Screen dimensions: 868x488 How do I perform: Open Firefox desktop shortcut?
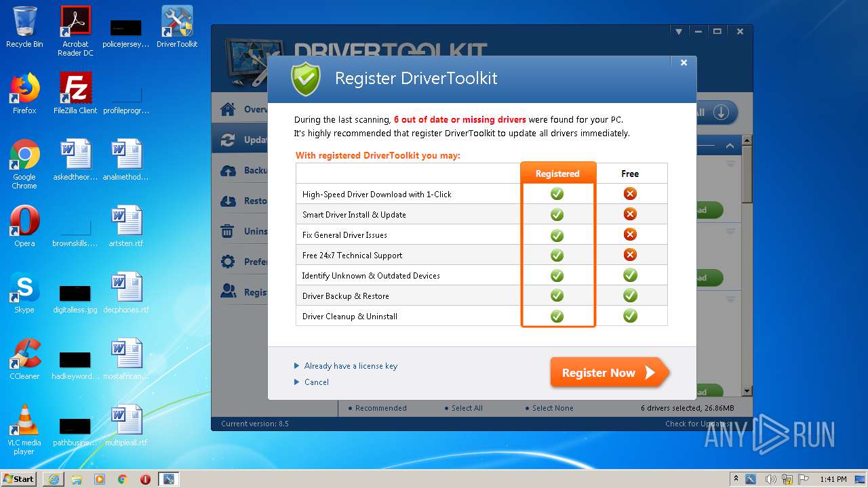(24, 94)
